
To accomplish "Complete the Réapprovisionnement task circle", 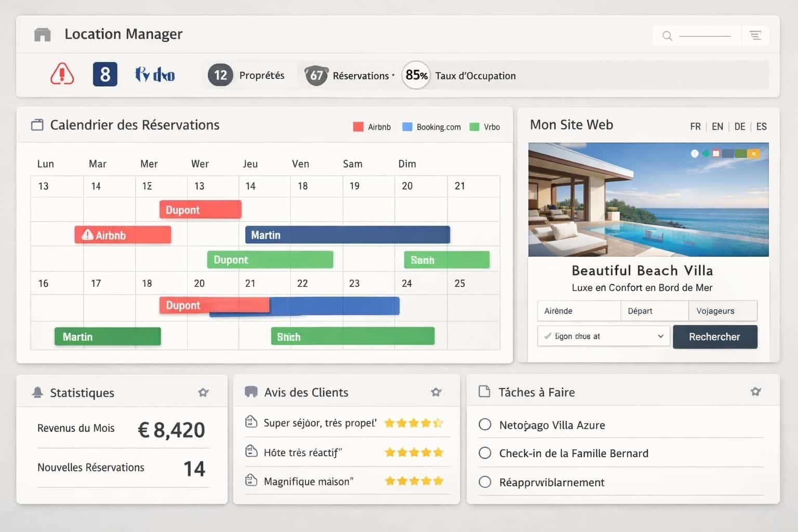I will [x=485, y=482].
